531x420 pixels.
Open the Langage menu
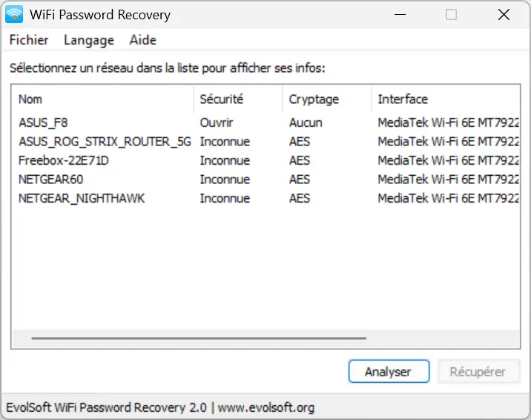coord(89,40)
